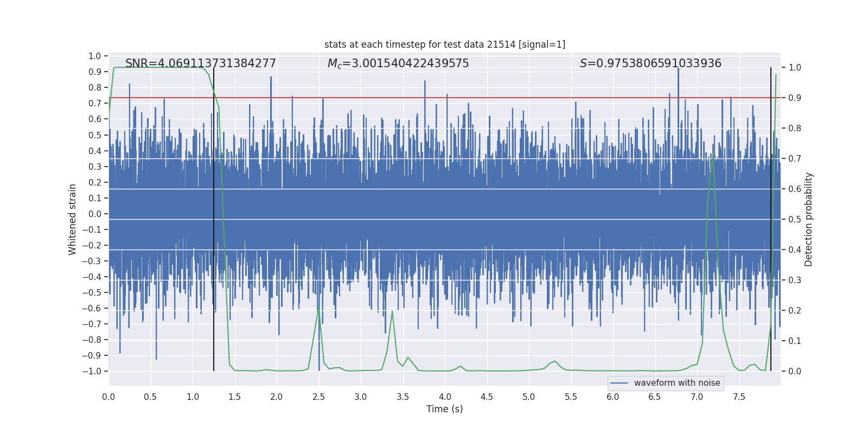Click the plot title mentioning test data 21514
This screenshot has width=868, height=434.
pyautogui.click(x=444, y=44)
